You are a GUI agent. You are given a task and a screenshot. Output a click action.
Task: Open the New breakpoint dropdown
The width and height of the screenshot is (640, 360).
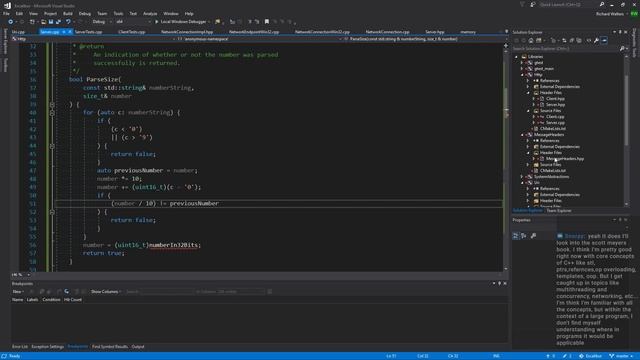coord(18,292)
